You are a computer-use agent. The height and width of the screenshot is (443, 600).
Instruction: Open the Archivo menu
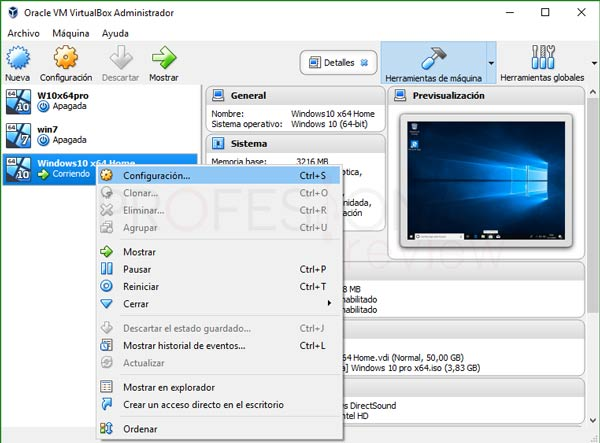[x=23, y=33]
